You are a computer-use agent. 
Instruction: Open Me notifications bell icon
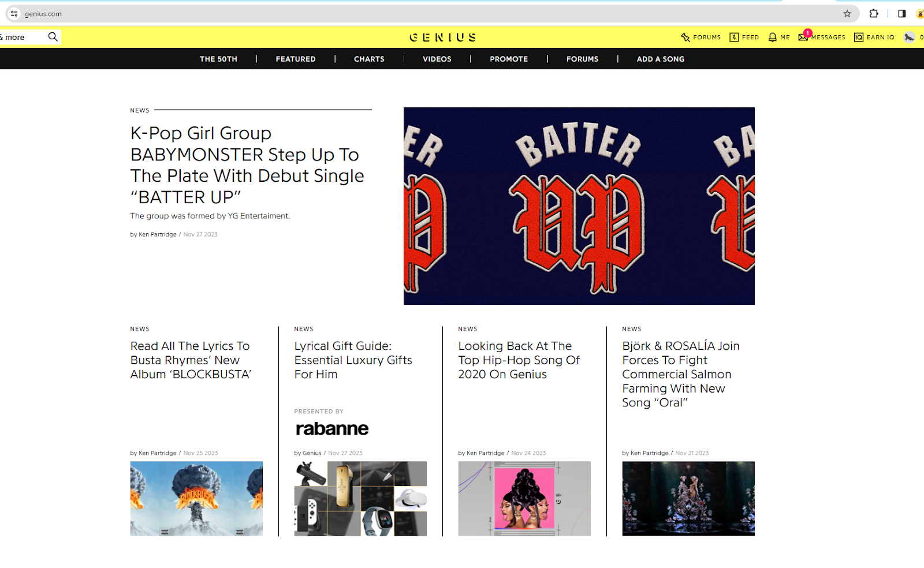[x=773, y=37]
